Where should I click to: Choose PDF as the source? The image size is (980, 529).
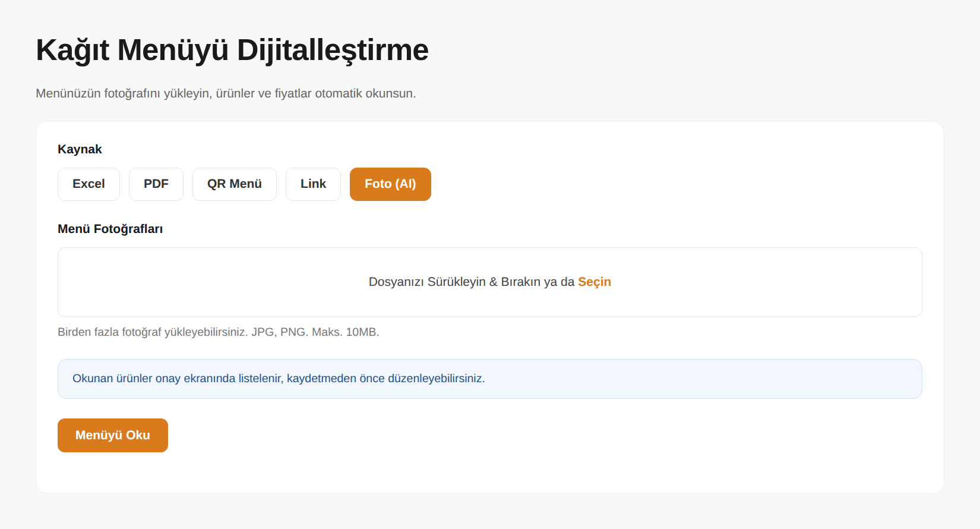156,184
